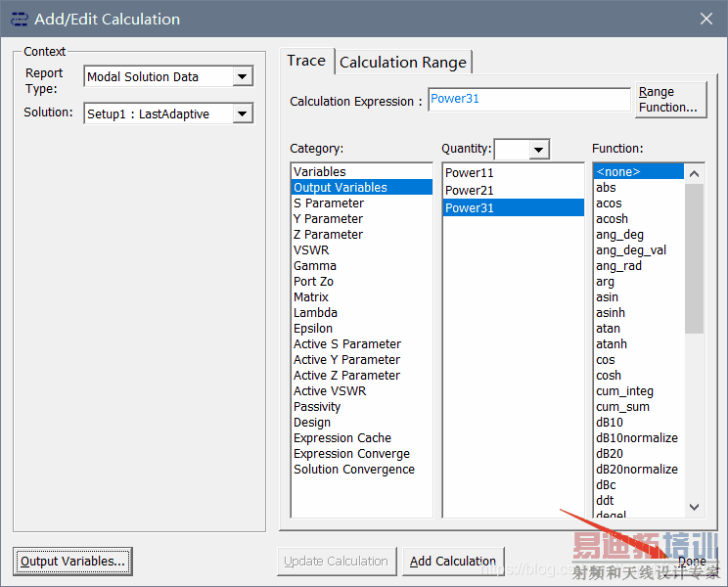
Task: Select ang_rad function
Action: click(x=639, y=266)
